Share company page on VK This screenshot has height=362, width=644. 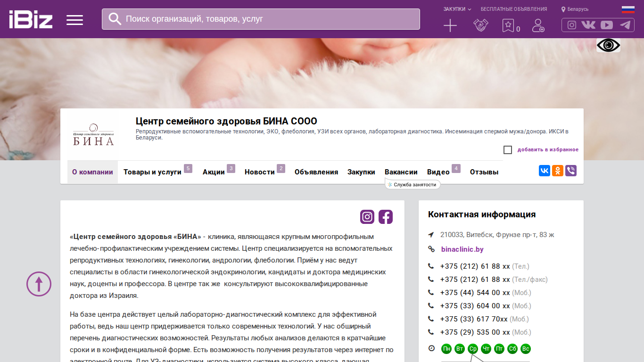[x=545, y=171]
